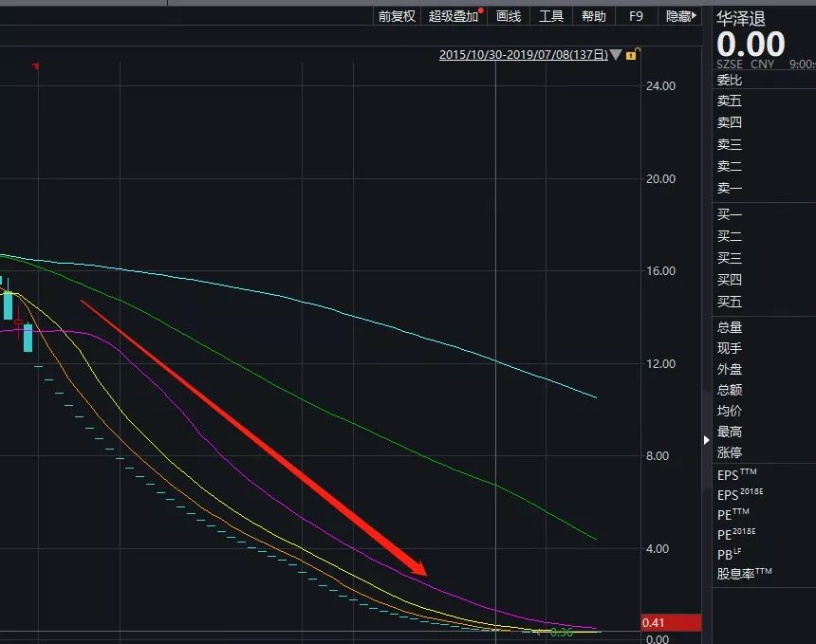Click the F9 button
816x644 pixels.
636,17
